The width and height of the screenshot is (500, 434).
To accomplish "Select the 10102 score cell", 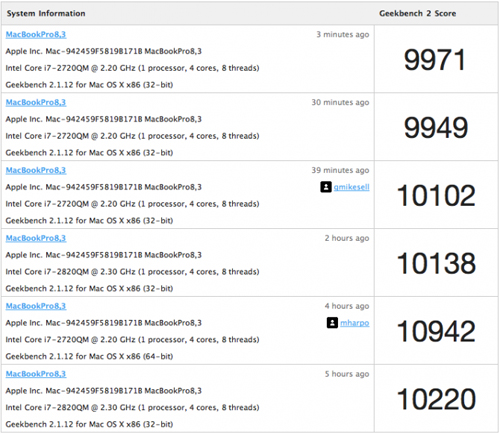I will (x=436, y=195).
